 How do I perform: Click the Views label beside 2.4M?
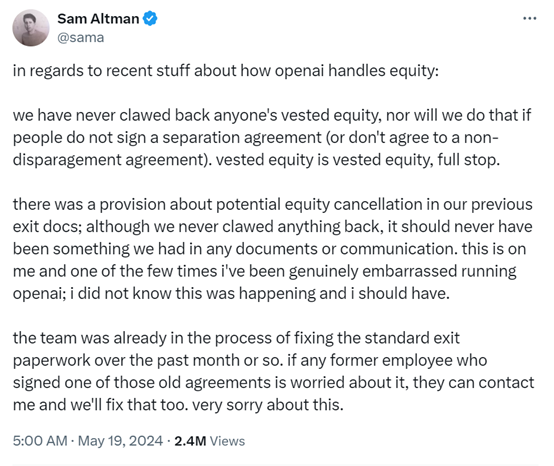(x=227, y=441)
